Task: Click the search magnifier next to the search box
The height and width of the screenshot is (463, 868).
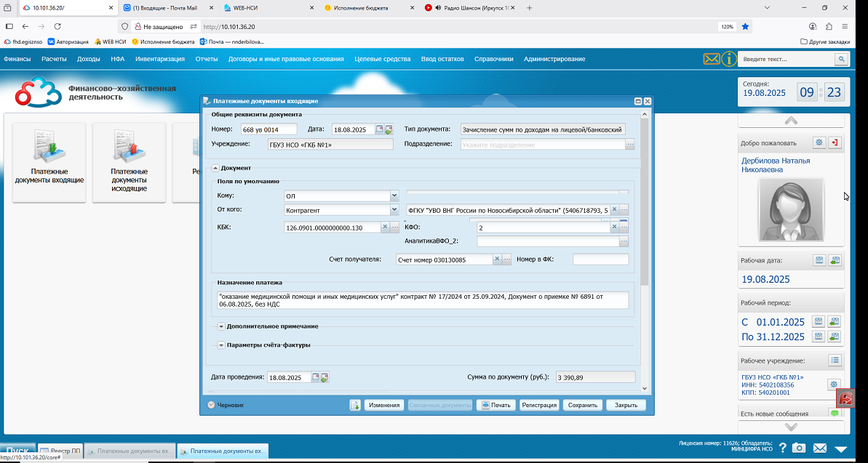Action: (841, 59)
